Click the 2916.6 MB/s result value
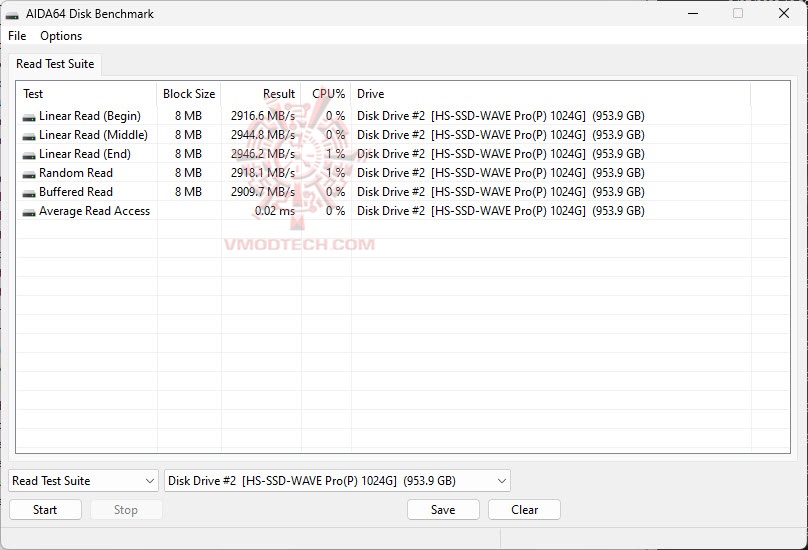The height and width of the screenshot is (550, 808). pyautogui.click(x=263, y=116)
